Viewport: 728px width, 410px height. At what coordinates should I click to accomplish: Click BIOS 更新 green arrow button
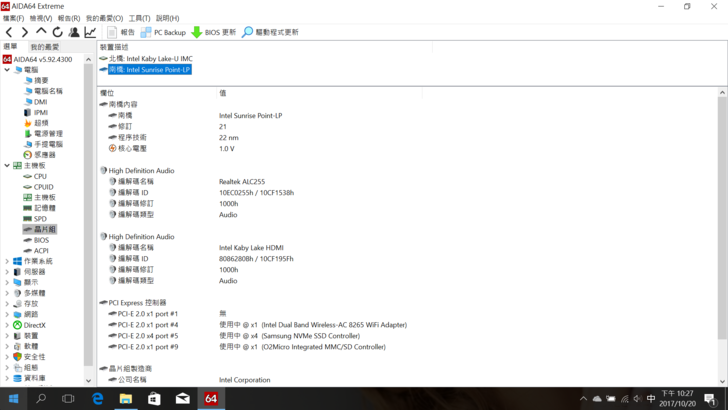[x=214, y=32]
